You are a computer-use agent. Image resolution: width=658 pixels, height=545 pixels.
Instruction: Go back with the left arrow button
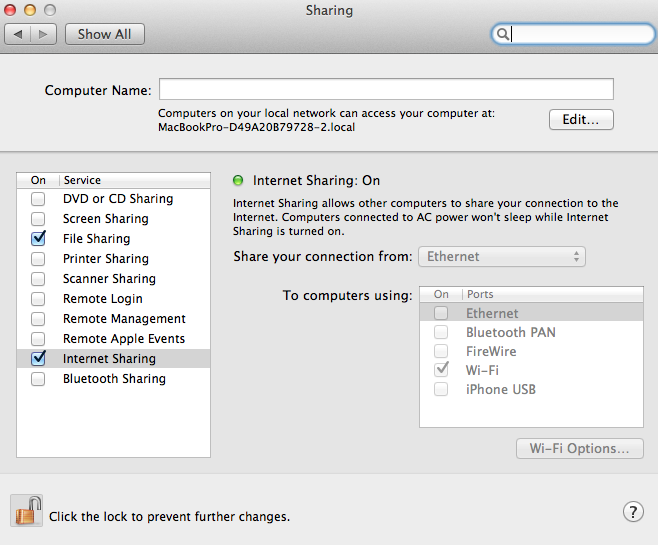point(18,34)
